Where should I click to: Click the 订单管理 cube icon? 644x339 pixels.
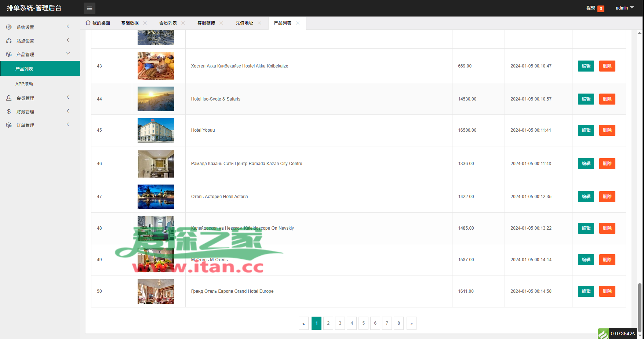pos(9,125)
